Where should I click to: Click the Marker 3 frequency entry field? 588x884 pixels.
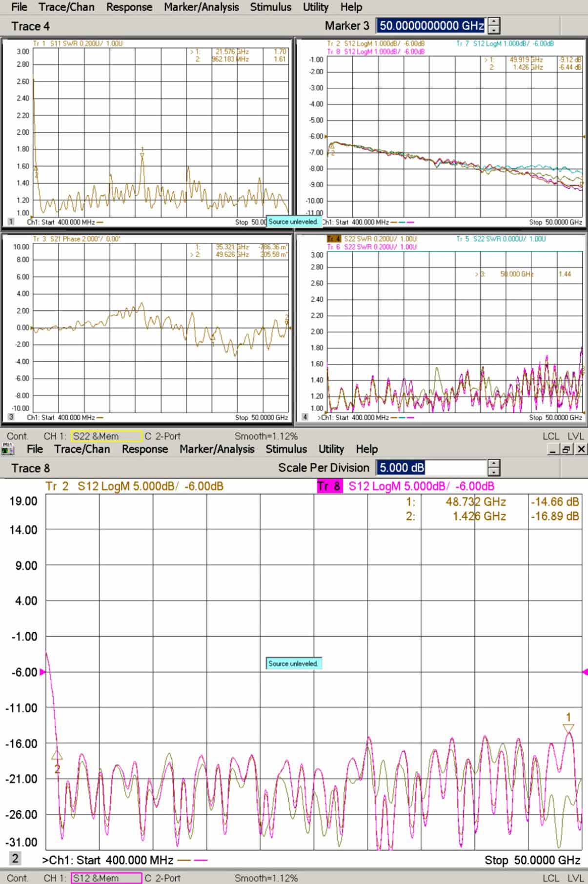coord(431,25)
